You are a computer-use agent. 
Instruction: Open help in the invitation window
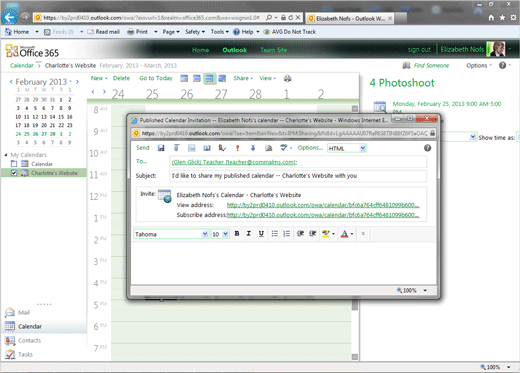[x=427, y=148]
